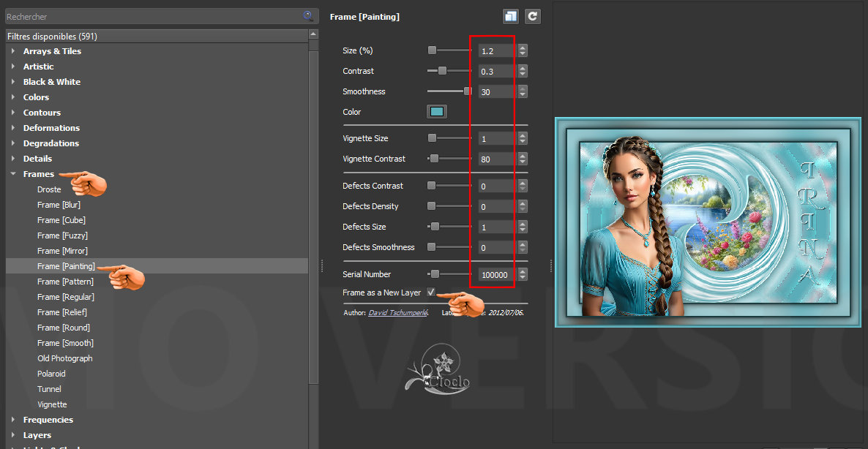Click the Size (%) value field
The width and height of the screenshot is (868, 449).
498,51
